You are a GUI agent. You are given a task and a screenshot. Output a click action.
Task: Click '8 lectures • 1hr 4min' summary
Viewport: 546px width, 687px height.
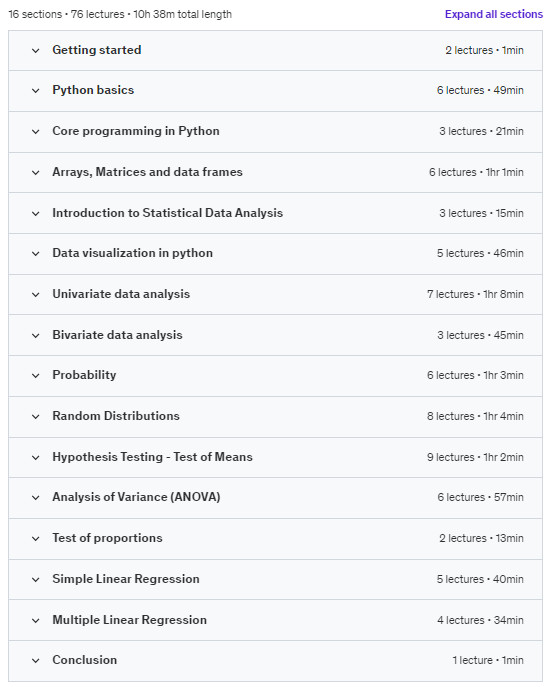click(475, 416)
